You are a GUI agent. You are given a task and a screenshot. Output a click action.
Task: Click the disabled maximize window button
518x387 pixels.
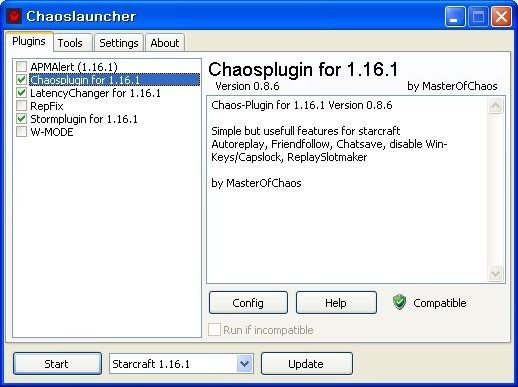(478, 16)
